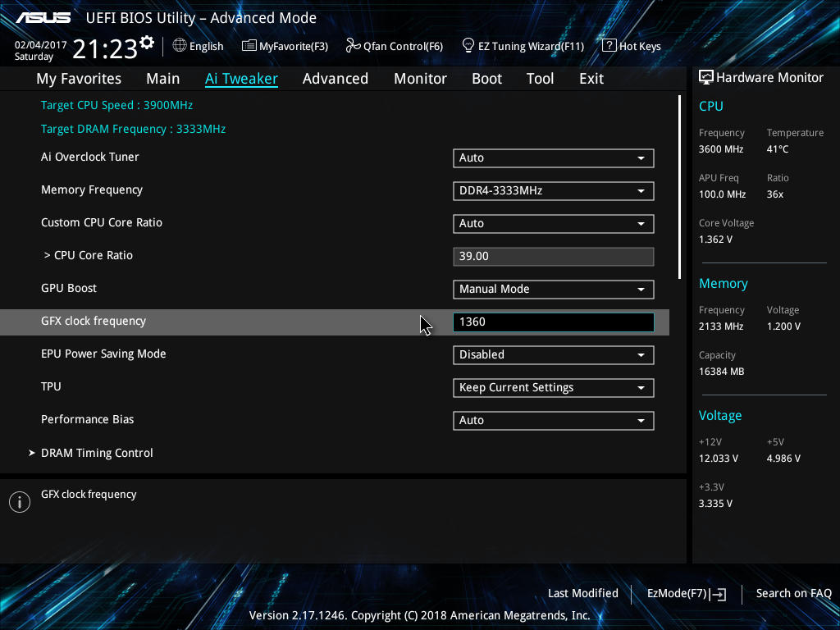Click the globe language icon

tap(180, 46)
